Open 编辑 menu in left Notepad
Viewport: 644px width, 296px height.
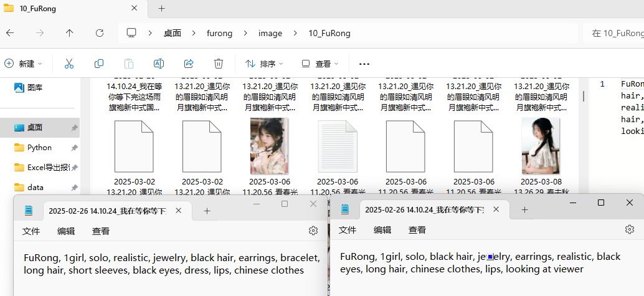pyautogui.click(x=66, y=231)
